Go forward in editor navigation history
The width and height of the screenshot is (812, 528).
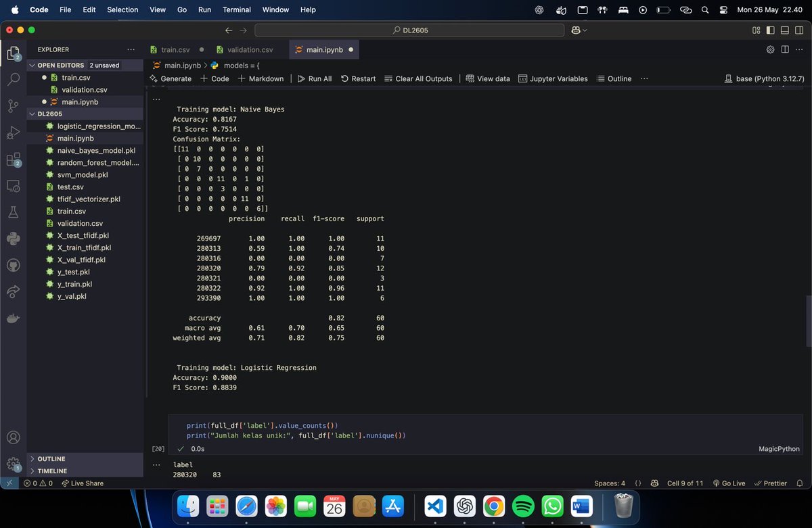coord(244,30)
